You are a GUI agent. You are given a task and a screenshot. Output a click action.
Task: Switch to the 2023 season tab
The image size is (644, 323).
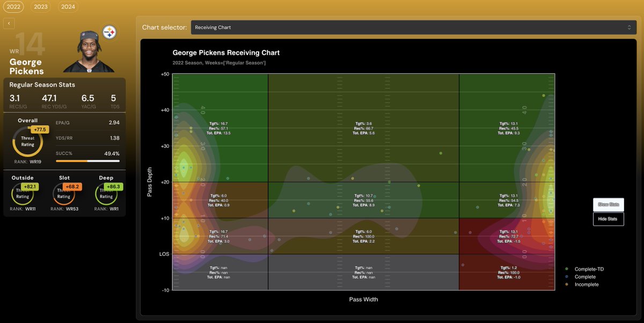pyautogui.click(x=40, y=7)
